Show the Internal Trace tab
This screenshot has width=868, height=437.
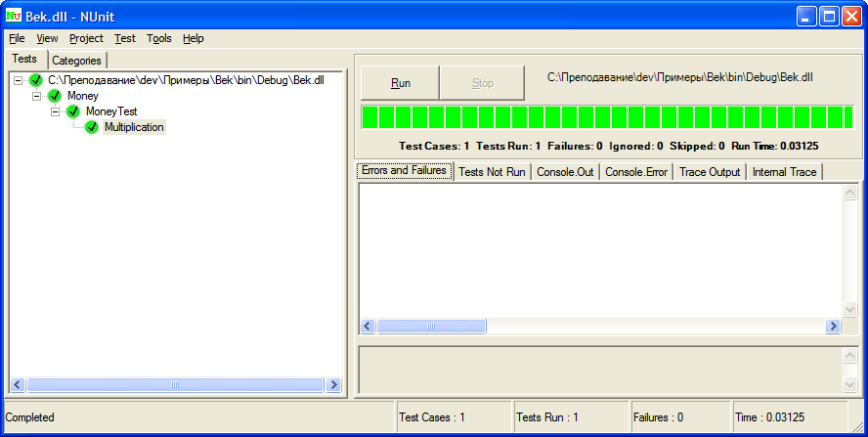tap(784, 172)
